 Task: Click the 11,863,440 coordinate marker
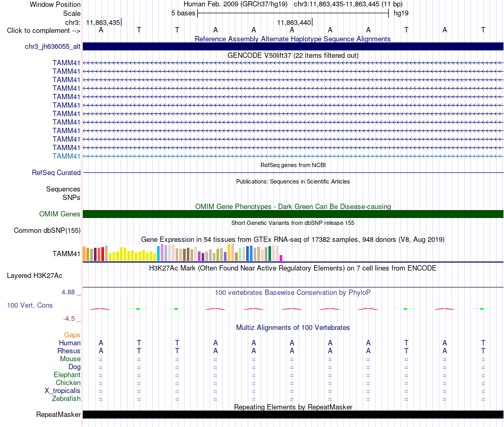click(x=294, y=22)
